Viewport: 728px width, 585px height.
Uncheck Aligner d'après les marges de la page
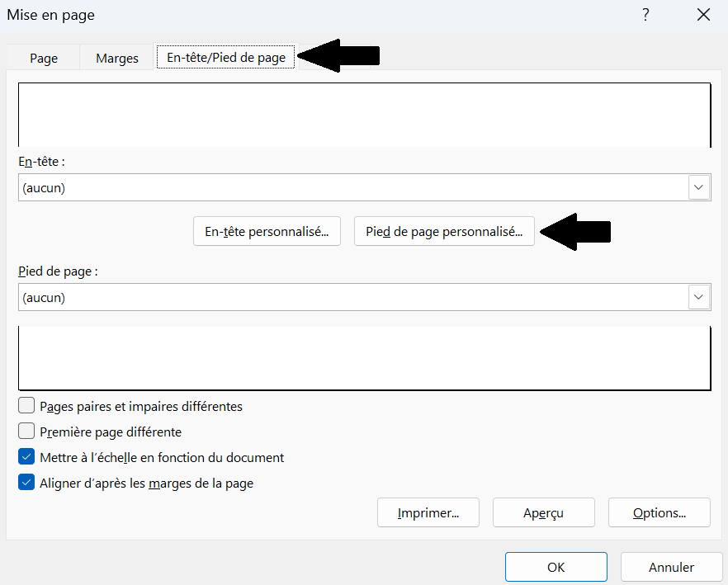click(26, 483)
